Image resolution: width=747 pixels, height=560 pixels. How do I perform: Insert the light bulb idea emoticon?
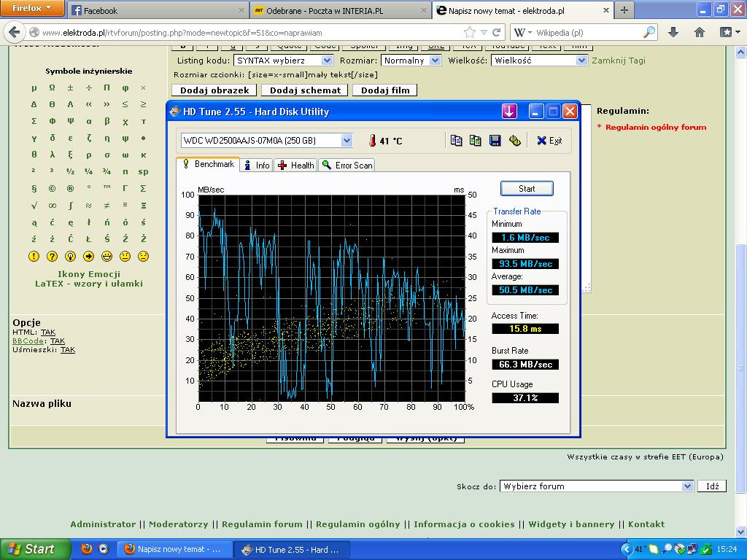point(70,256)
